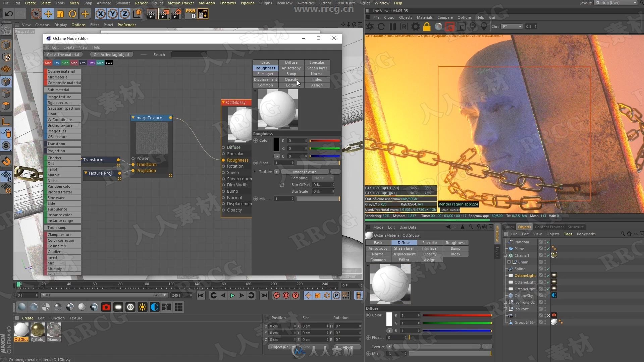The height and width of the screenshot is (362, 644).
Task: Select the Roughness Mix radio button
Action: [x=256, y=199]
